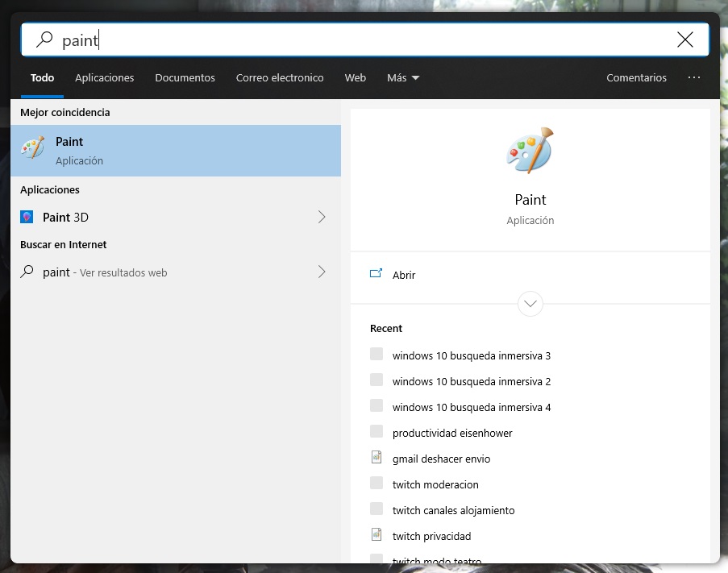Open the Más dropdown filter
The height and width of the screenshot is (573, 728).
[x=403, y=78]
